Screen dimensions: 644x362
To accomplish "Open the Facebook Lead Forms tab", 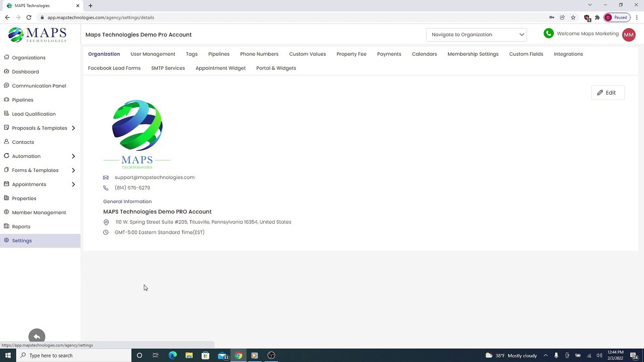I will point(114,68).
